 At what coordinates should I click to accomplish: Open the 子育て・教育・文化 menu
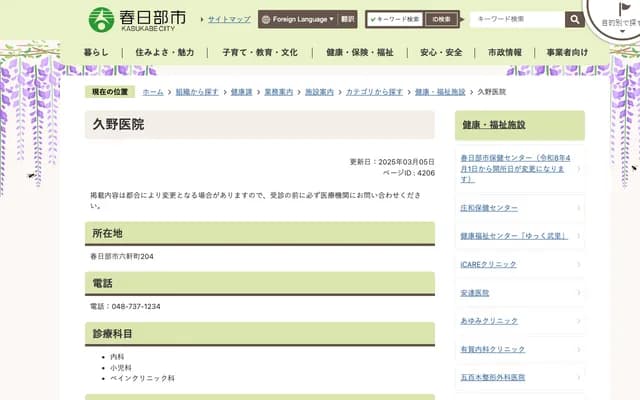tap(259, 52)
